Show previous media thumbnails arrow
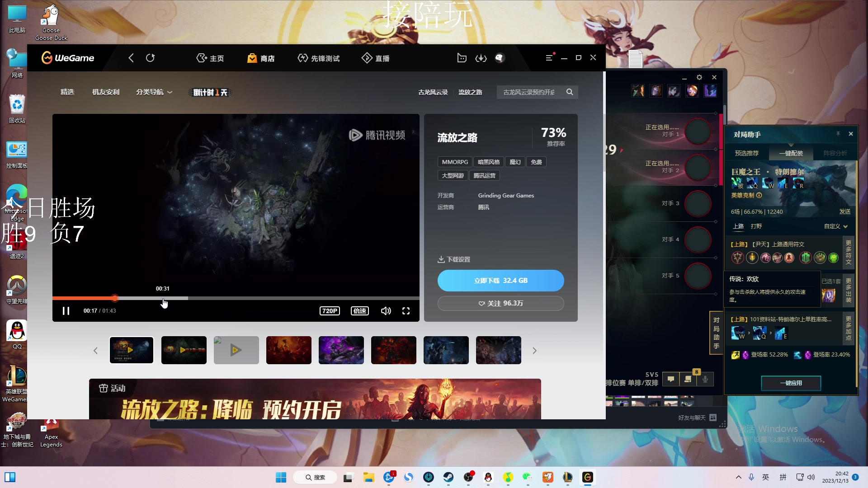868x488 pixels. pos(95,351)
